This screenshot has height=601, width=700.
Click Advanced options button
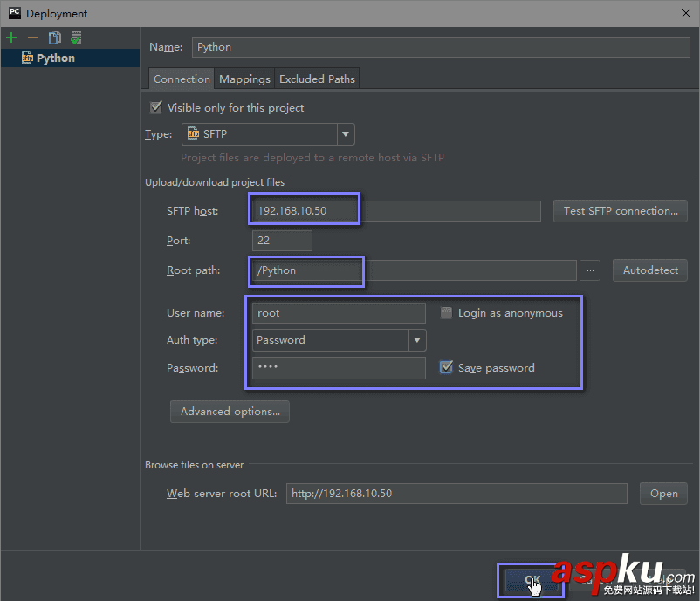click(x=230, y=411)
